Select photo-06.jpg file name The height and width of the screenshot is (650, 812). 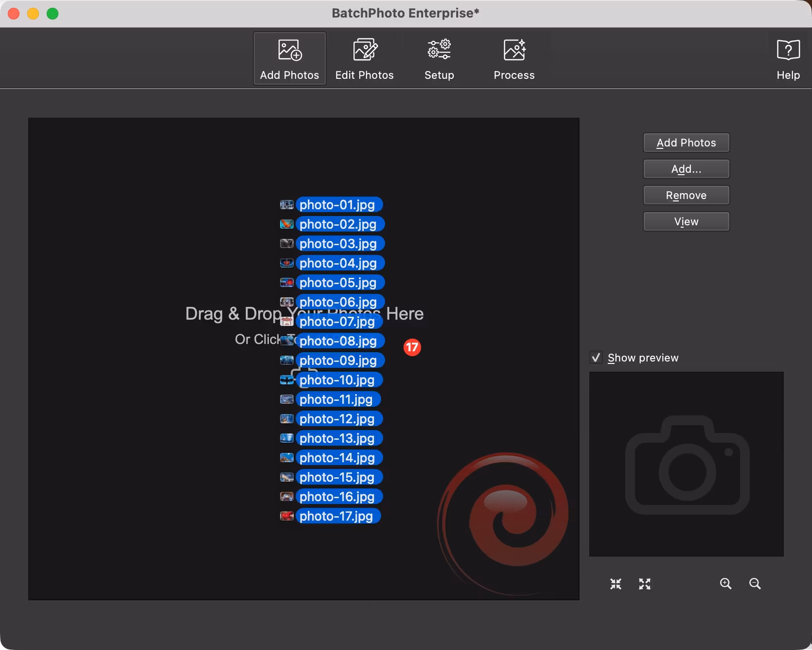(340, 302)
